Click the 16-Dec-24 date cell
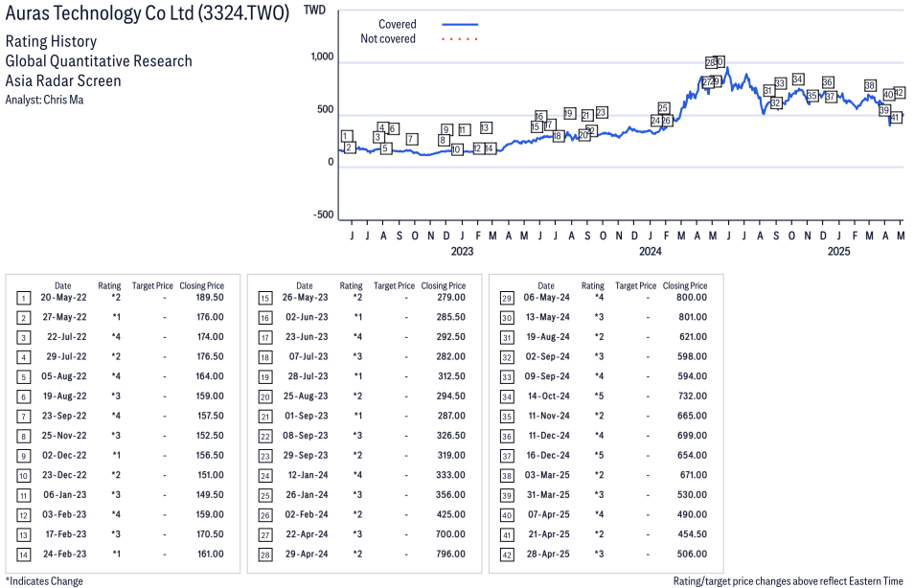This screenshot has height=588, width=914. click(548, 455)
